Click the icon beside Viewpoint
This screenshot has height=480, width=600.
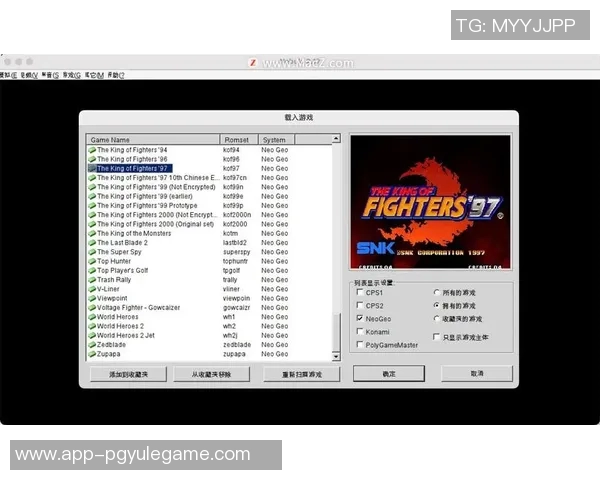pyautogui.click(x=92, y=298)
